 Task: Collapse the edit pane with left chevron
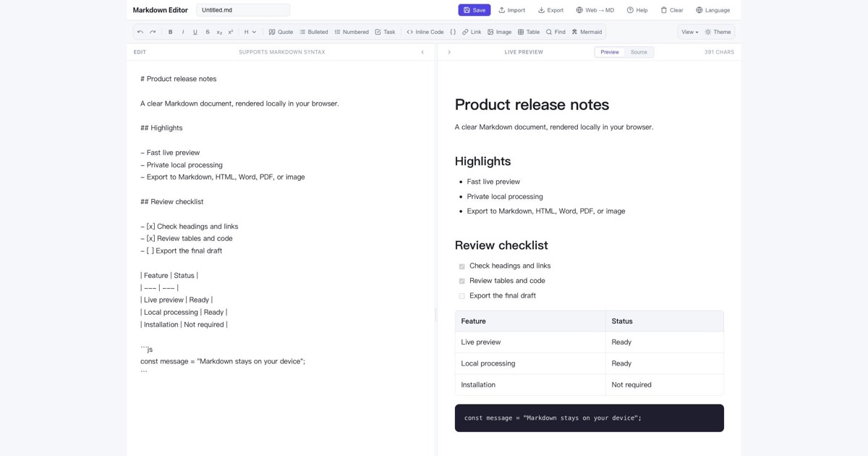422,52
